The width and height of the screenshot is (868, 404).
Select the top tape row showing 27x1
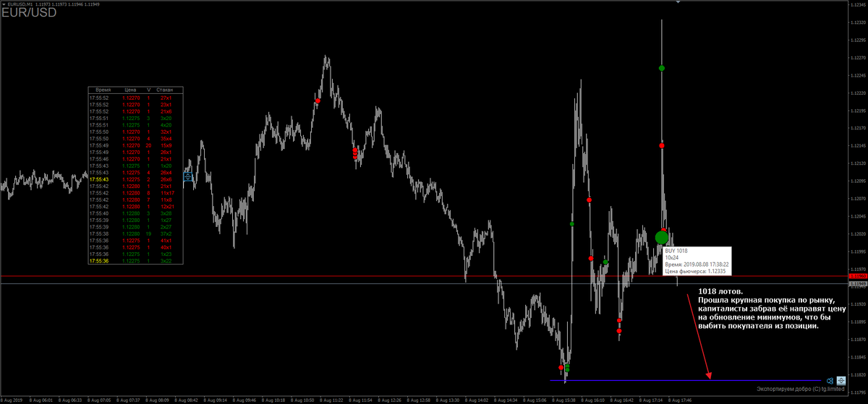pyautogui.click(x=135, y=98)
